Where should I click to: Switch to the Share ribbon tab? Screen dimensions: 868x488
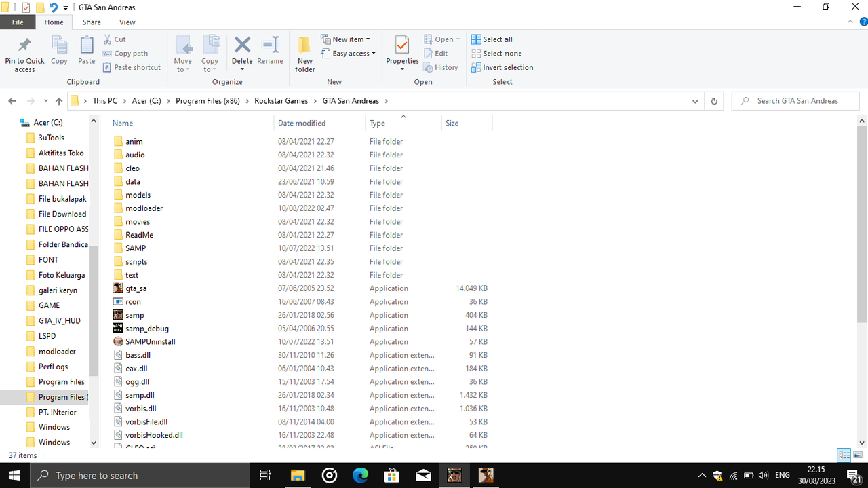[92, 22]
